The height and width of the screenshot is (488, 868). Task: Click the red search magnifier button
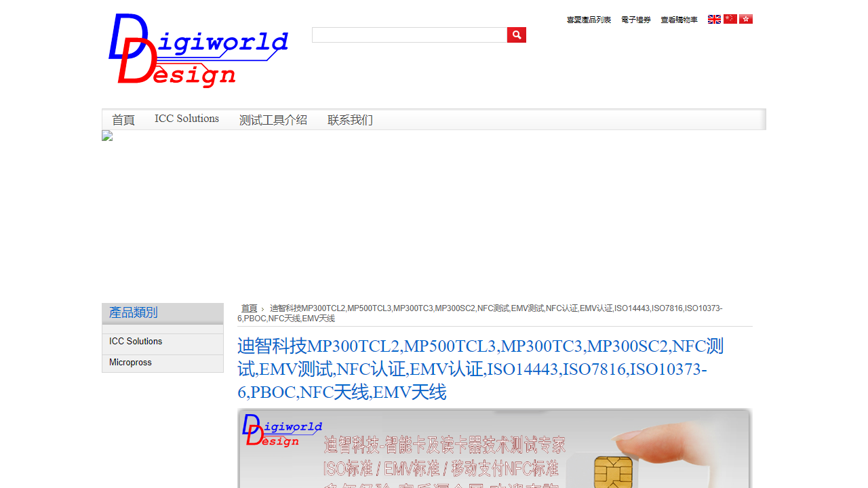tap(517, 35)
